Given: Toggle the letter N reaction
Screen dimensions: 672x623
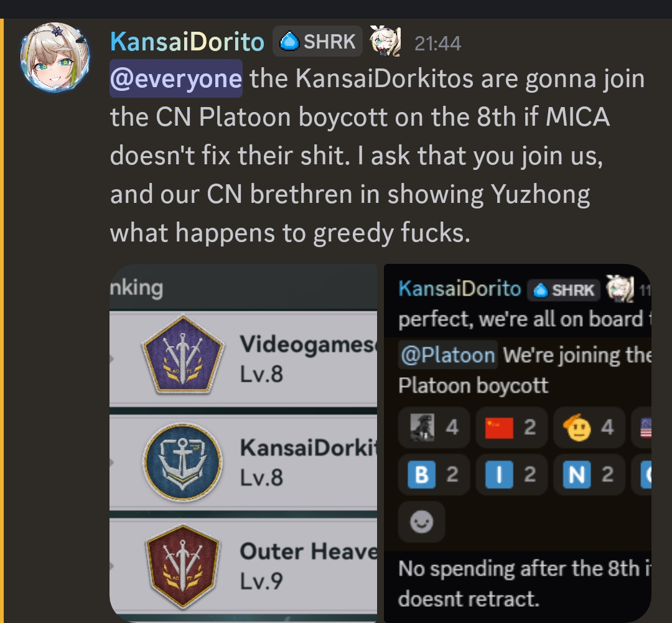Looking at the screenshot, I should [589, 475].
